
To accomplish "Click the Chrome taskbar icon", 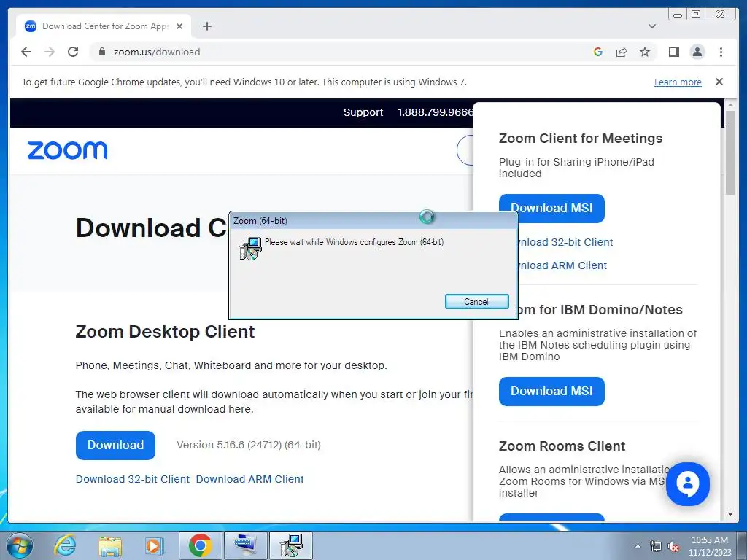I will pyautogui.click(x=200, y=545).
